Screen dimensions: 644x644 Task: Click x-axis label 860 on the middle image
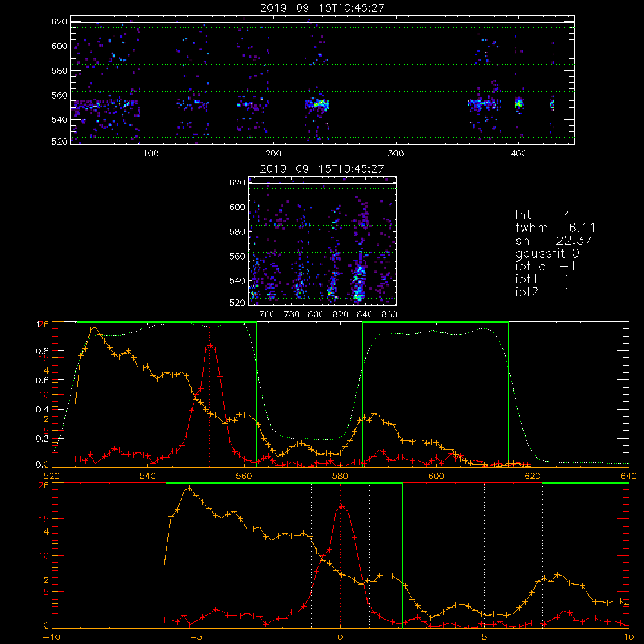pyautogui.click(x=390, y=315)
